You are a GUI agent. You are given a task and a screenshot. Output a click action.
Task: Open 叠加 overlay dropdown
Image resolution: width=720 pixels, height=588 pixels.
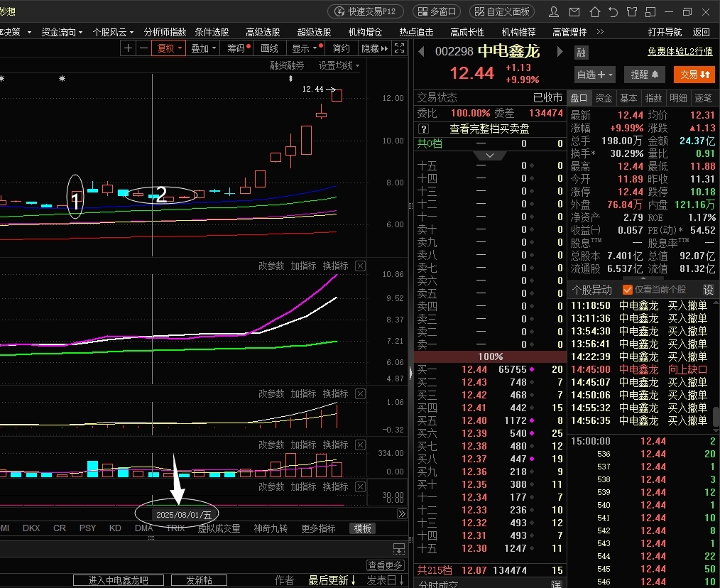[203, 48]
